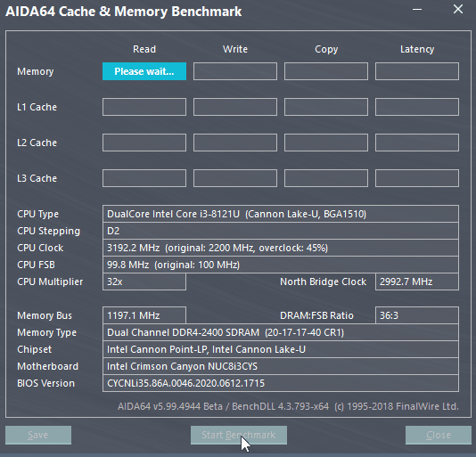
Task: Click the 'Memory Bus' label
Action: point(45,316)
